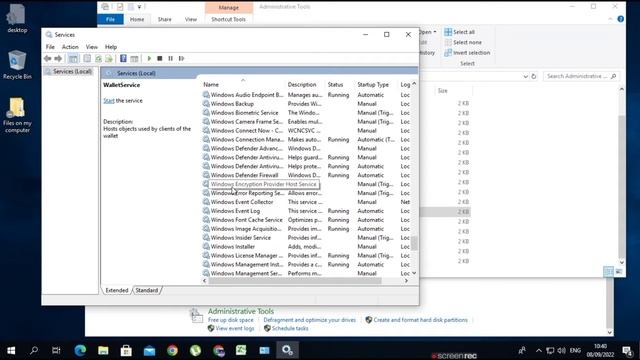
Task: Open the Windows Start button
Action: tap(11, 350)
